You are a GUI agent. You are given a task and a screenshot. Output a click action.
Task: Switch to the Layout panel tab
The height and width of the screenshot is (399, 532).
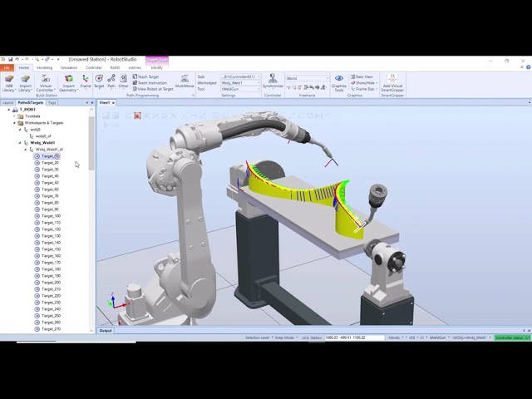(7, 102)
